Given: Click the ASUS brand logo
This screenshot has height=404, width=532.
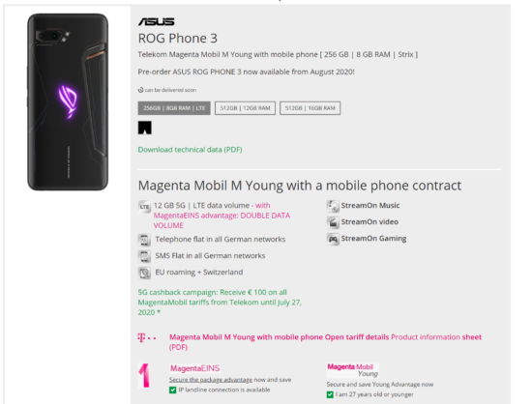Looking at the screenshot, I should point(156,21).
